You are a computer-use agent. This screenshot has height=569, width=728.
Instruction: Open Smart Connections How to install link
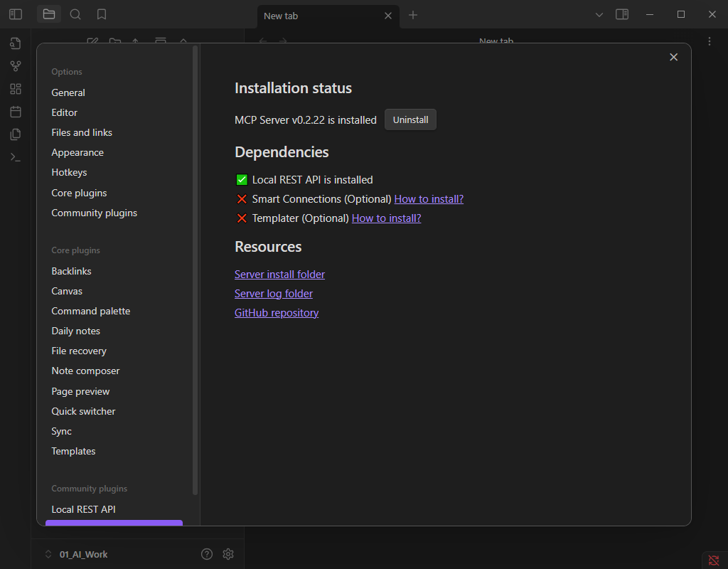(x=429, y=199)
